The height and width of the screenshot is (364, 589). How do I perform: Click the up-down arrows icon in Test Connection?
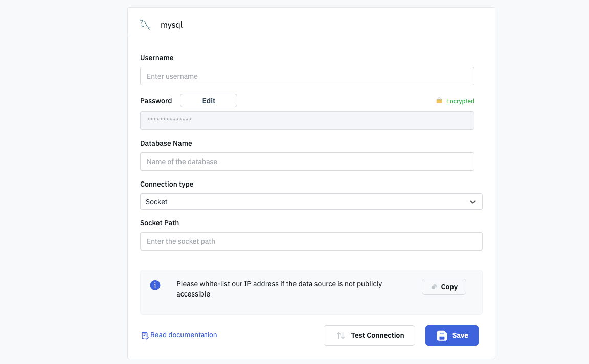(341, 336)
